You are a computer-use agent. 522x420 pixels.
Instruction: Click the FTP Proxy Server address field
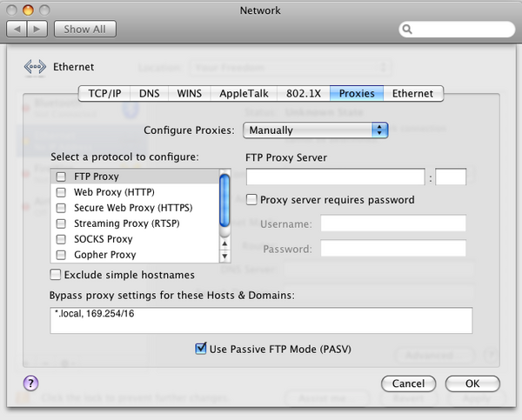[336, 177]
